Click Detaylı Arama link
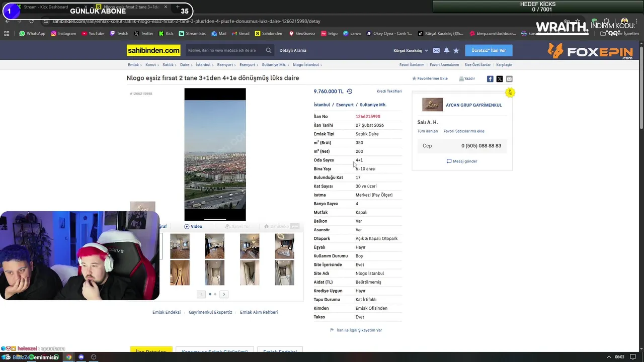The height and width of the screenshot is (362, 644). (293, 50)
